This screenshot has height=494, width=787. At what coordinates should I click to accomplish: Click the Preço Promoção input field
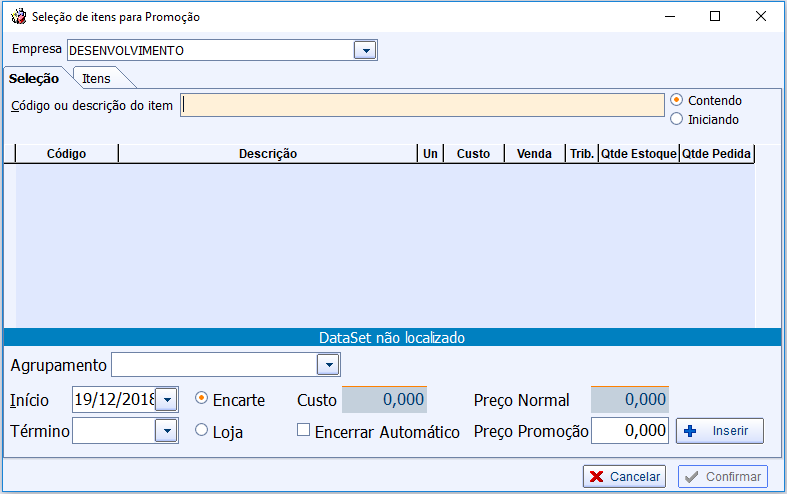coord(630,430)
